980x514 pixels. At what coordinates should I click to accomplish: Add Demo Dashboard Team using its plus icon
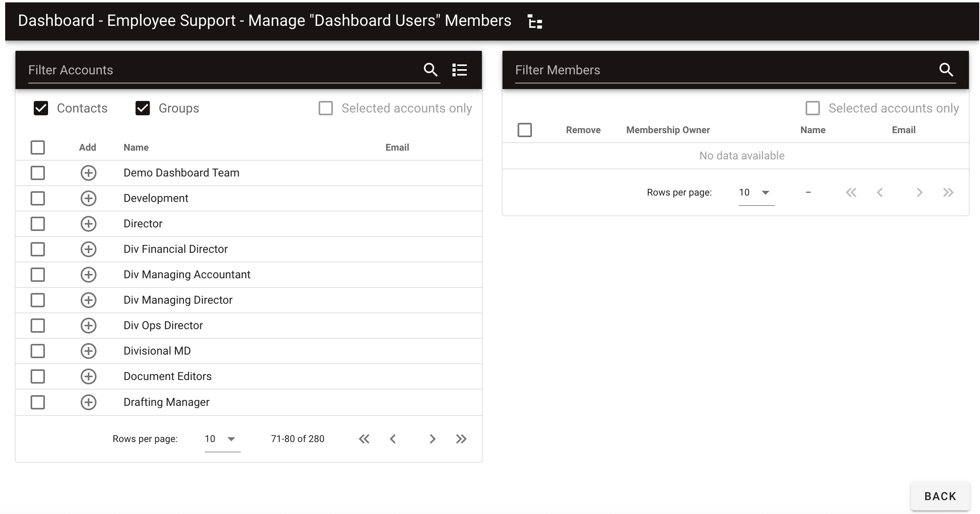[88, 173]
